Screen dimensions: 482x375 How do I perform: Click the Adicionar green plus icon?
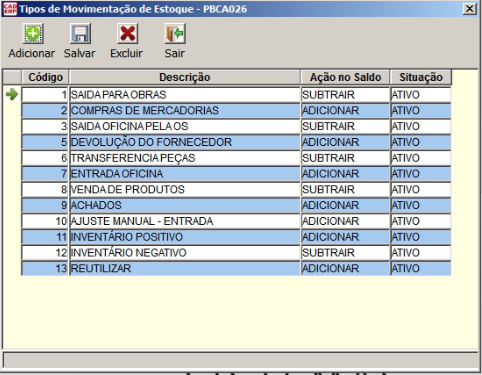point(33,34)
